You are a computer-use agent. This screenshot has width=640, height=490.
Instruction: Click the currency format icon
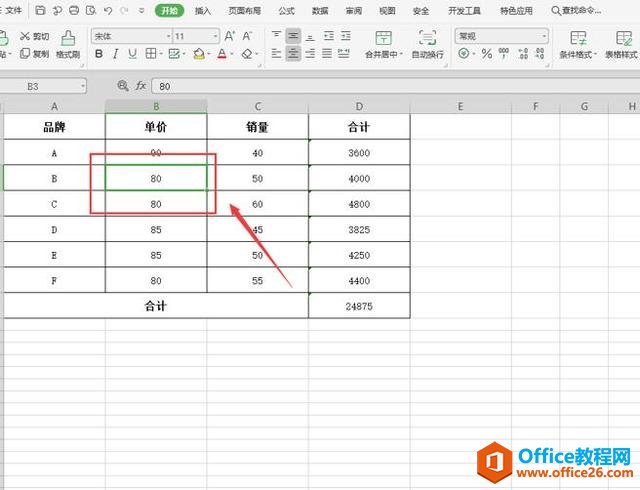(463, 53)
